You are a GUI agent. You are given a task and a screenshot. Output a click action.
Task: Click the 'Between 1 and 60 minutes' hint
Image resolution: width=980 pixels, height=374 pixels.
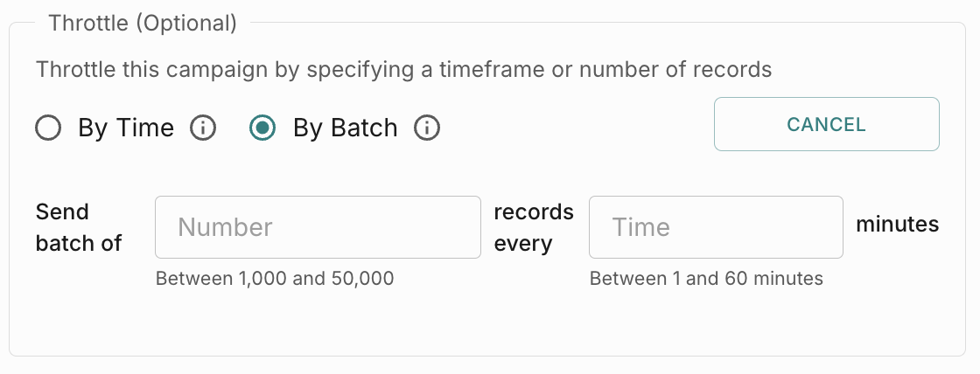point(706,279)
